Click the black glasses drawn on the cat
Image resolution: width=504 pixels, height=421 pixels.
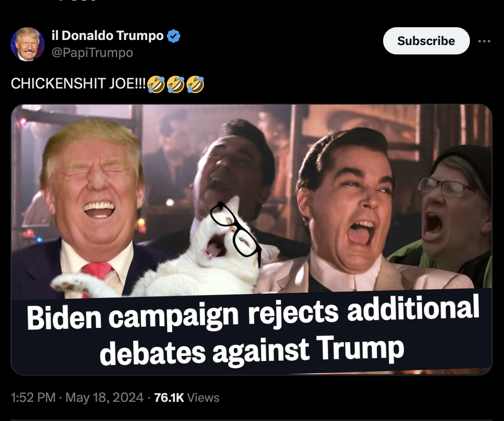click(x=235, y=230)
